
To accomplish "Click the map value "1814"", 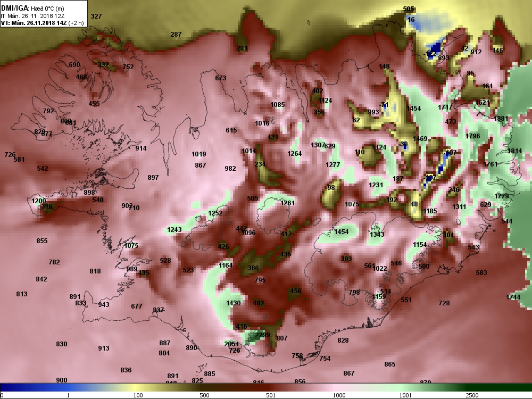I will click(x=515, y=151).
